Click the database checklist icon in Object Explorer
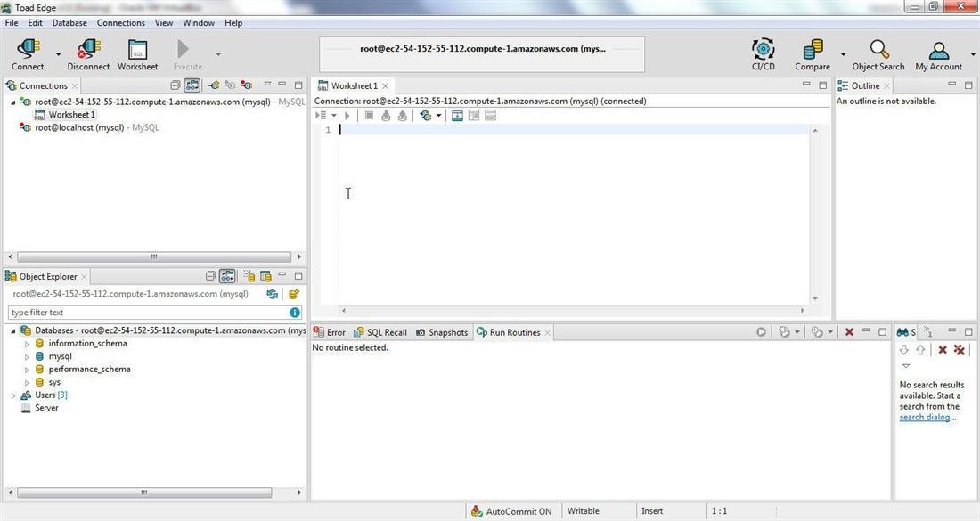Viewport: 980px width, 521px height. tap(249, 275)
